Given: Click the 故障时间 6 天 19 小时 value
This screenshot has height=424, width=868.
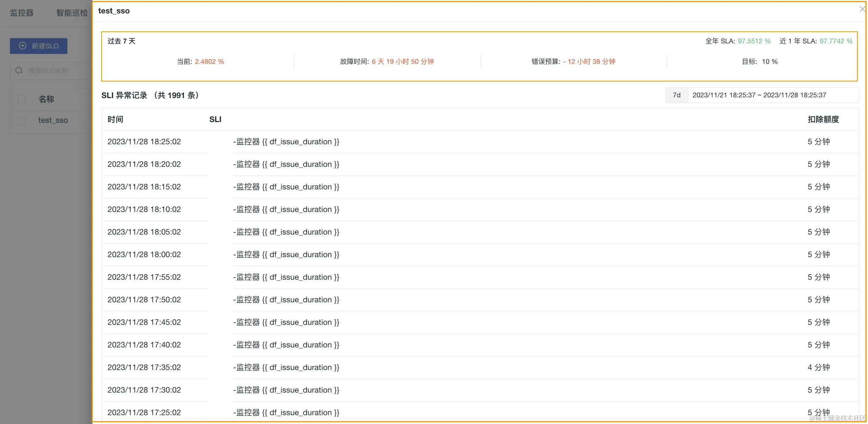Looking at the screenshot, I should tap(403, 62).
